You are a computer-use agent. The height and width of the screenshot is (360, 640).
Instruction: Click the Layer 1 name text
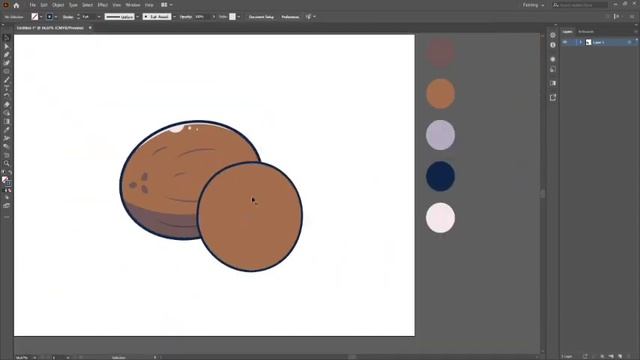coord(598,42)
